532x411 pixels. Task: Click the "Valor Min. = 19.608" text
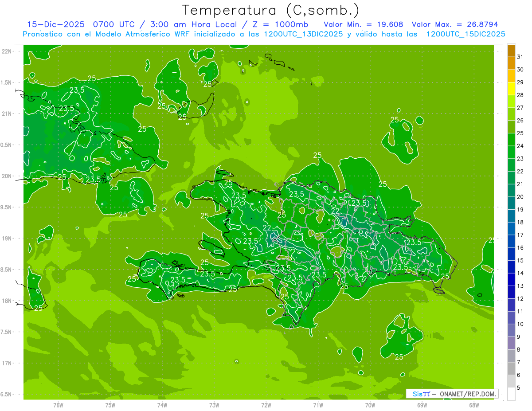point(364,24)
